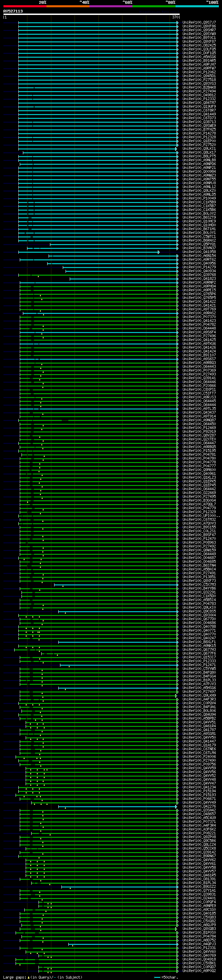Select label UniRef100_B4FUA1
The image size is (222, 980).
coord(199,707)
